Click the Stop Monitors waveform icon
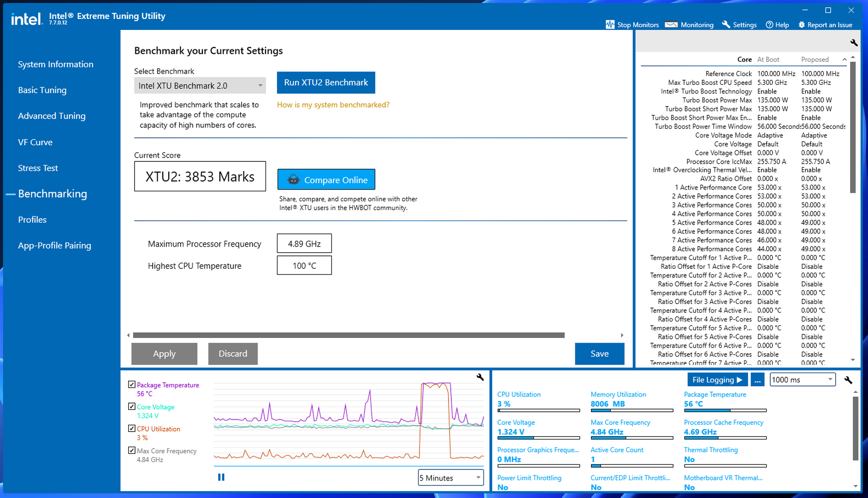The width and height of the screenshot is (868, 498). click(x=610, y=25)
